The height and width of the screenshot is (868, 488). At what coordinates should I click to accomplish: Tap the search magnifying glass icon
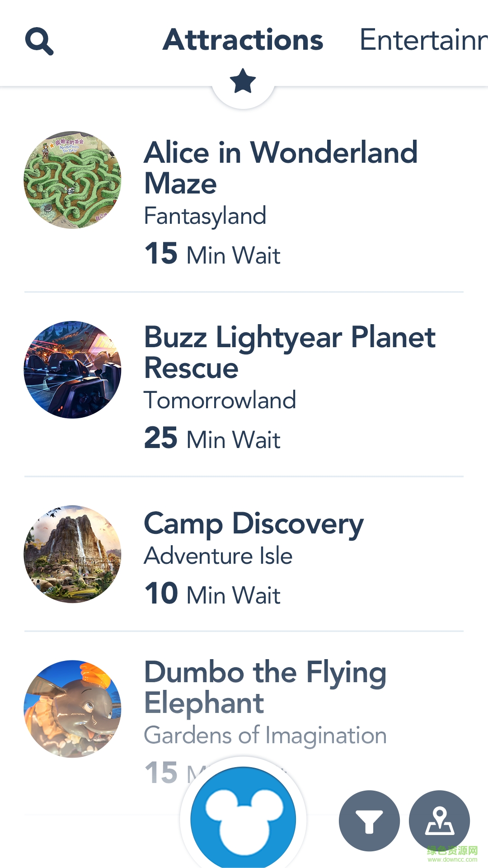39,41
